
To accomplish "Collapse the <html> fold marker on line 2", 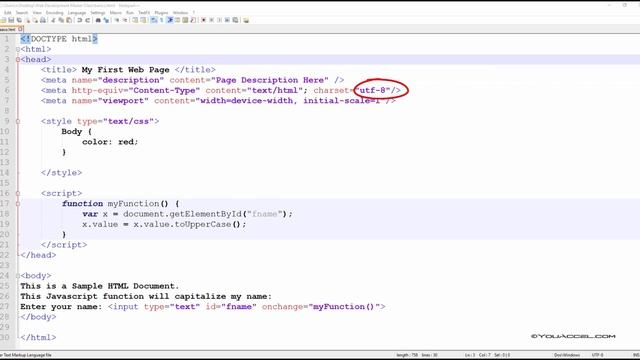I will pyautogui.click(x=18, y=49).
